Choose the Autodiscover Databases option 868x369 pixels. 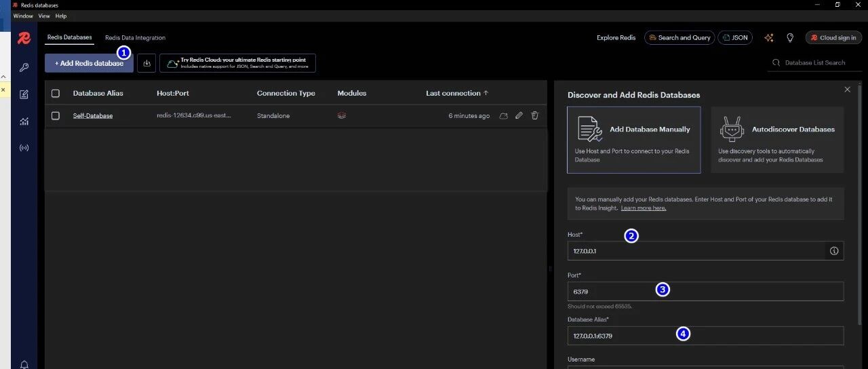(777, 139)
